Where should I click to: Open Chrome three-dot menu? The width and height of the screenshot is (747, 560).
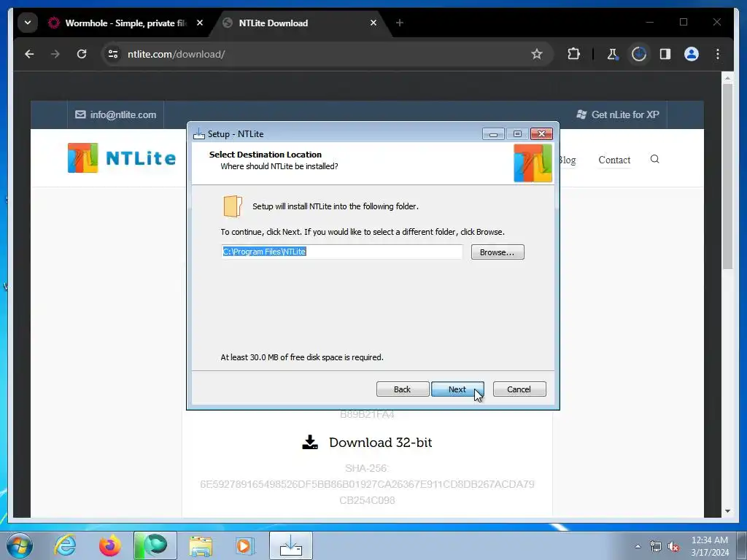coord(718,54)
